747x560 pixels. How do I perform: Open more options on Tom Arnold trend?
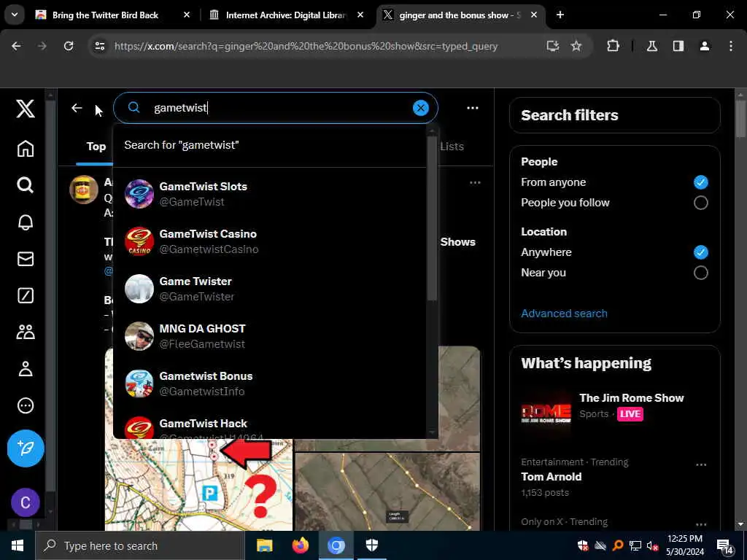(701, 464)
